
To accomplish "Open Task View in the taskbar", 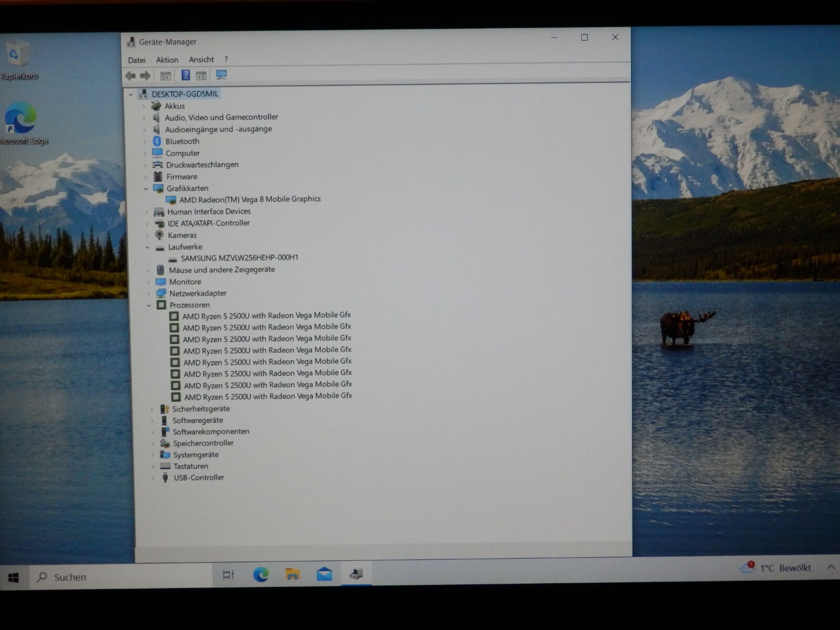I will click(x=228, y=575).
